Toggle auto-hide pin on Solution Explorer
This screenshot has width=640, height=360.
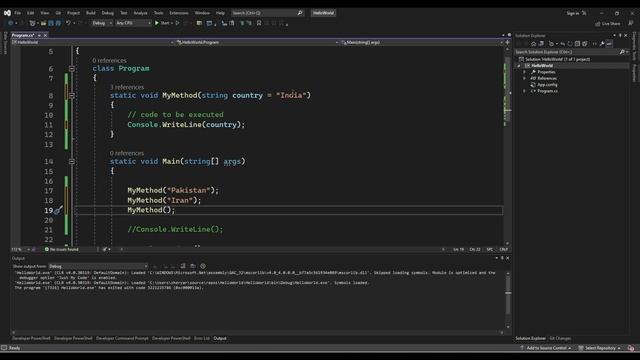(620, 36)
